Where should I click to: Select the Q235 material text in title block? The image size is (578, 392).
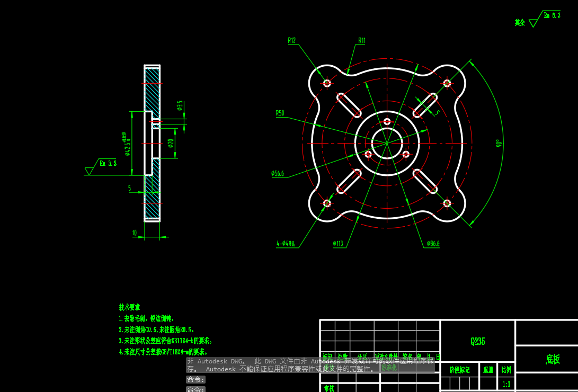(x=478, y=342)
